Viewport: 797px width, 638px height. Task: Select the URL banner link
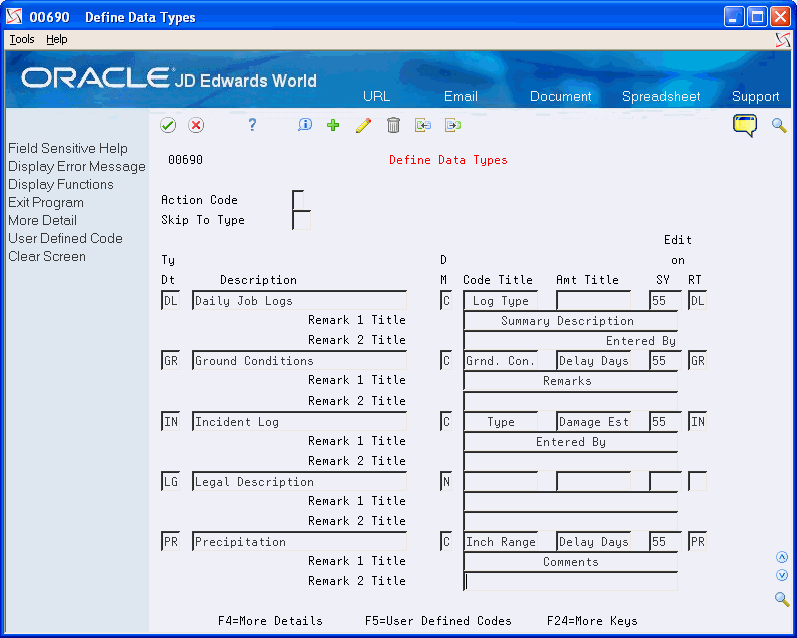pos(376,96)
